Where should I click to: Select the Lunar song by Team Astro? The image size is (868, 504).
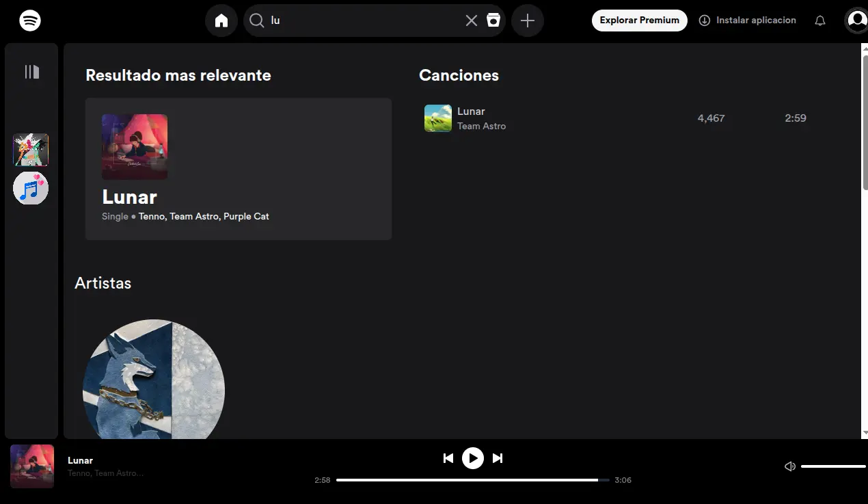point(471,111)
